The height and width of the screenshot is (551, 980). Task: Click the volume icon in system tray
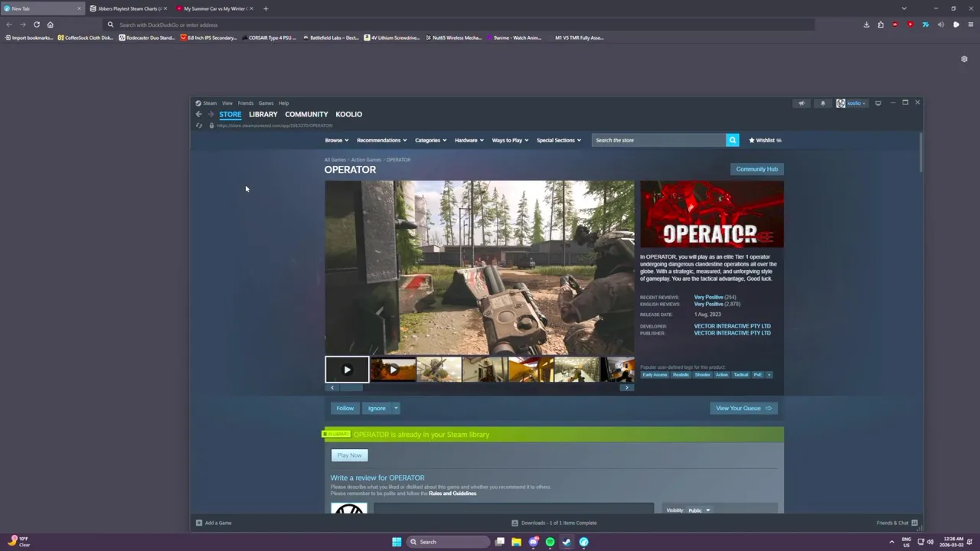click(x=930, y=542)
